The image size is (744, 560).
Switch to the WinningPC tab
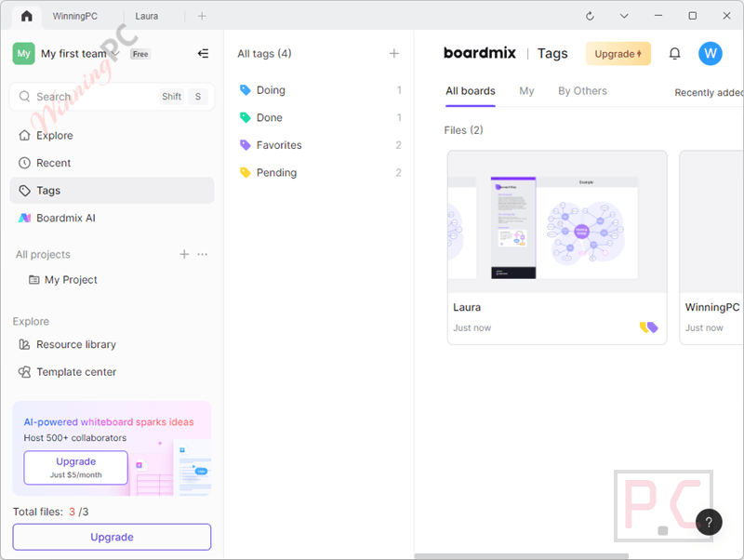tap(75, 16)
